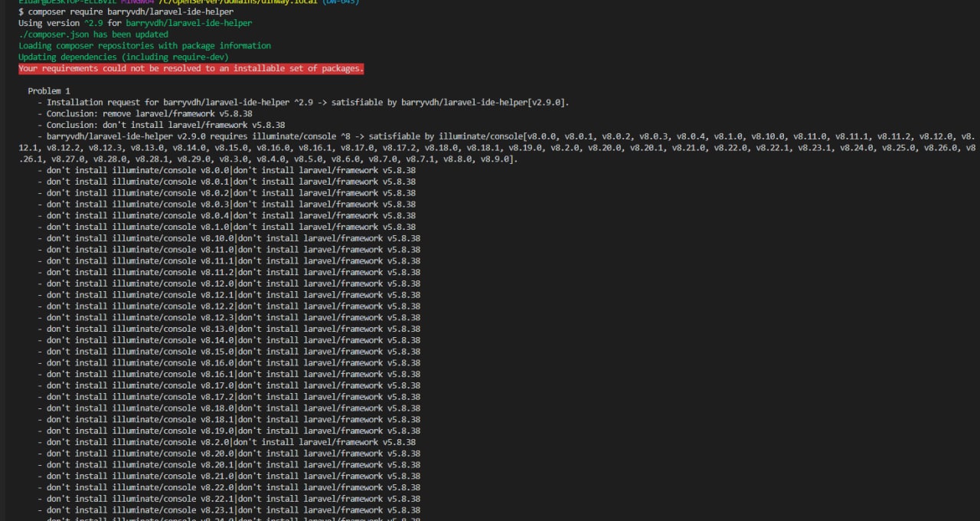Select 'Updating dependencies (including require-dev)' line

123,57
